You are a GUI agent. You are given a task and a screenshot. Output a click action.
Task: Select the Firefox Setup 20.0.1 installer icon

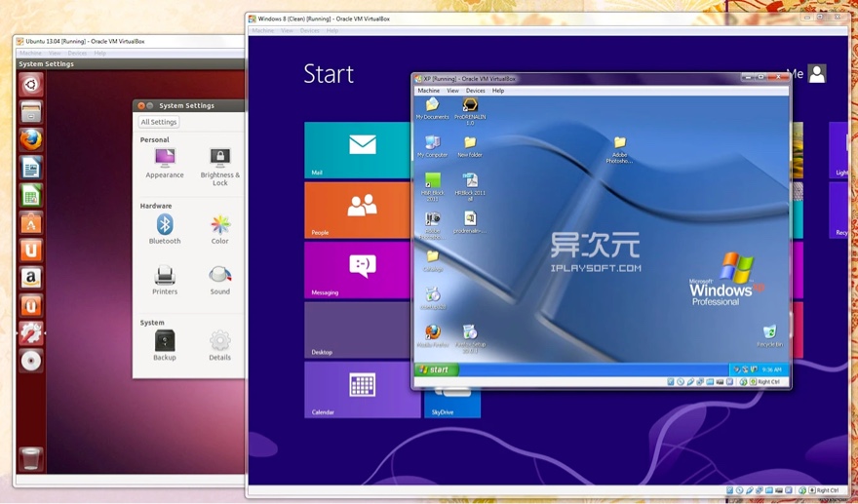point(470,338)
